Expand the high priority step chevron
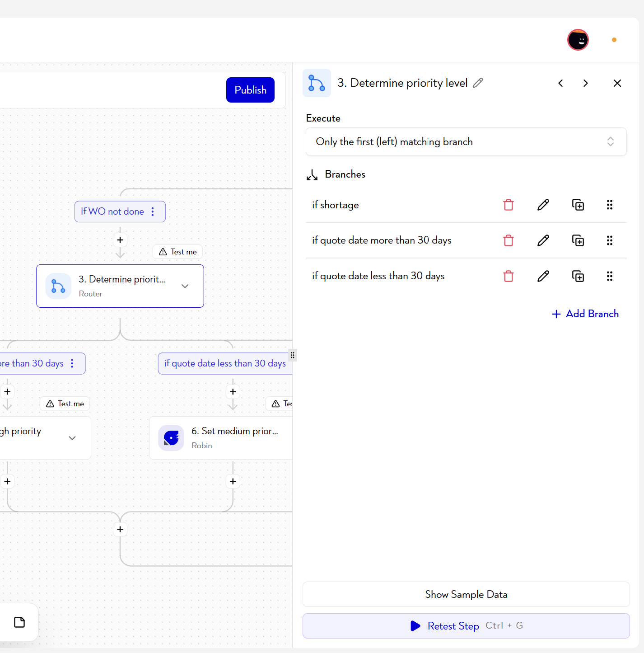The height and width of the screenshot is (653, 644). (72, 438)
